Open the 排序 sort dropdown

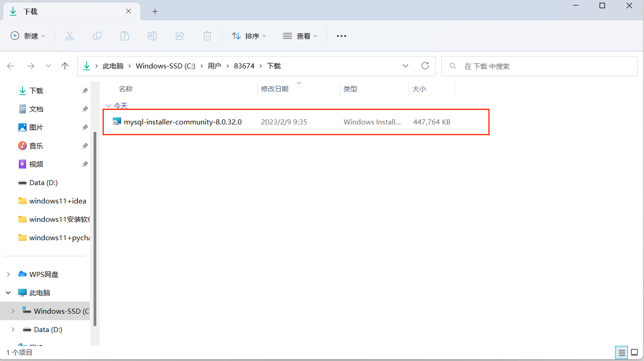click(x=249, y=36)
